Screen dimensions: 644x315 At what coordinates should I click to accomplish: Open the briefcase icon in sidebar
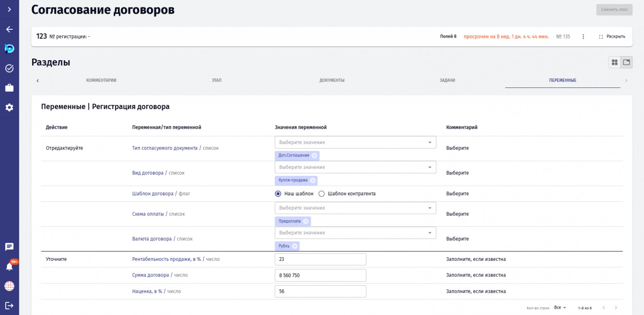click(9, 88)
